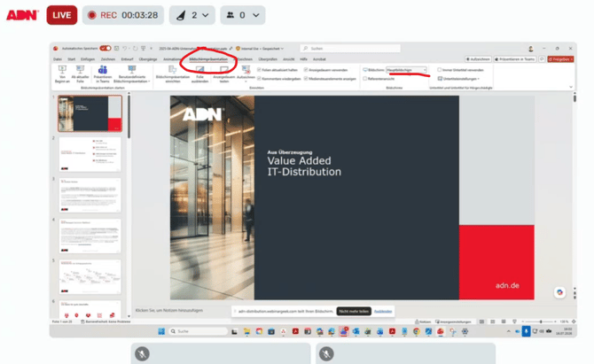The image size is (594, 364).
Task: Click the red LIVE button
Action: (x=62, y=15)
